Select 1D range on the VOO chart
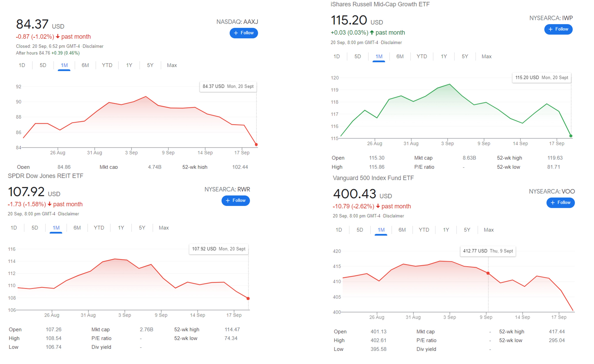 [x=339, y=230]
